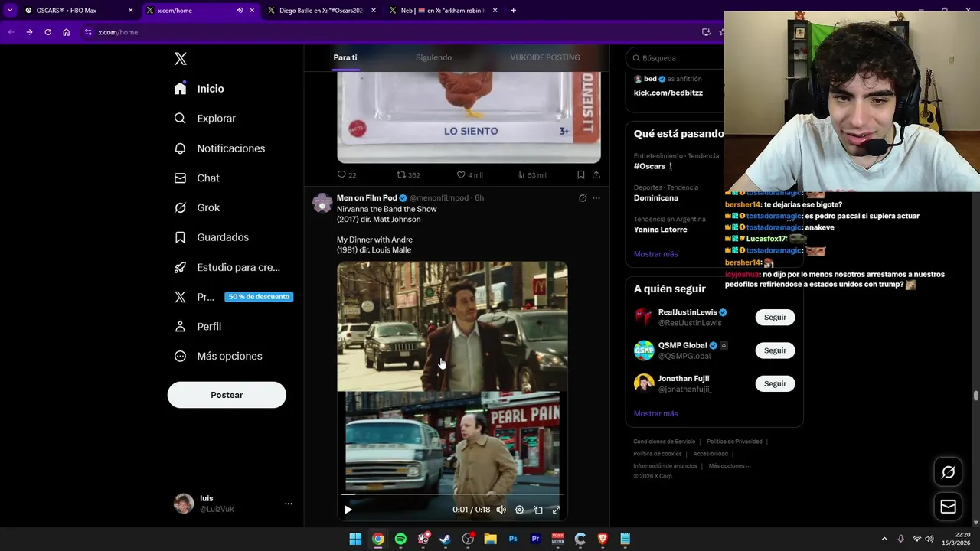
Task: Switch to Diego Batlle en X tab
Action: click(320, 11)
